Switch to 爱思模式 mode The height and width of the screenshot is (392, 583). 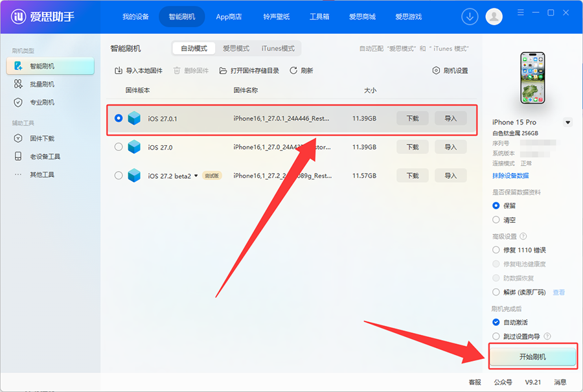(236, 49)
